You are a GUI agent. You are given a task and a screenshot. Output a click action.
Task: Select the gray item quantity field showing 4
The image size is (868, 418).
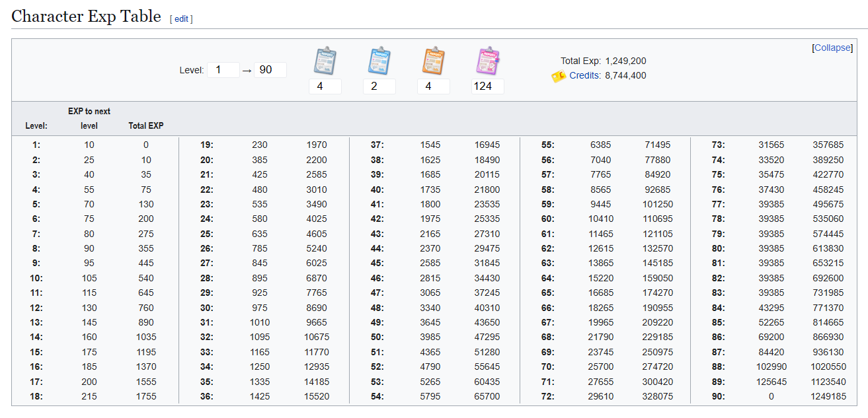325,86
